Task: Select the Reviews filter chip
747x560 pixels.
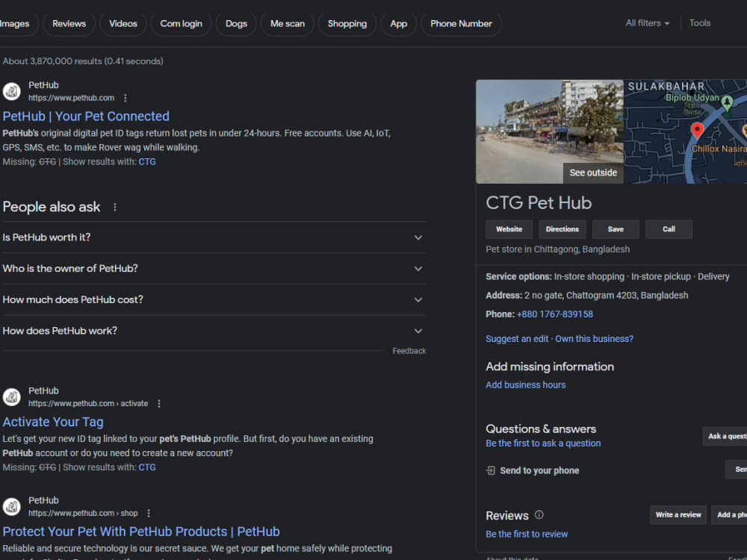Action: (x=69, y=24)
